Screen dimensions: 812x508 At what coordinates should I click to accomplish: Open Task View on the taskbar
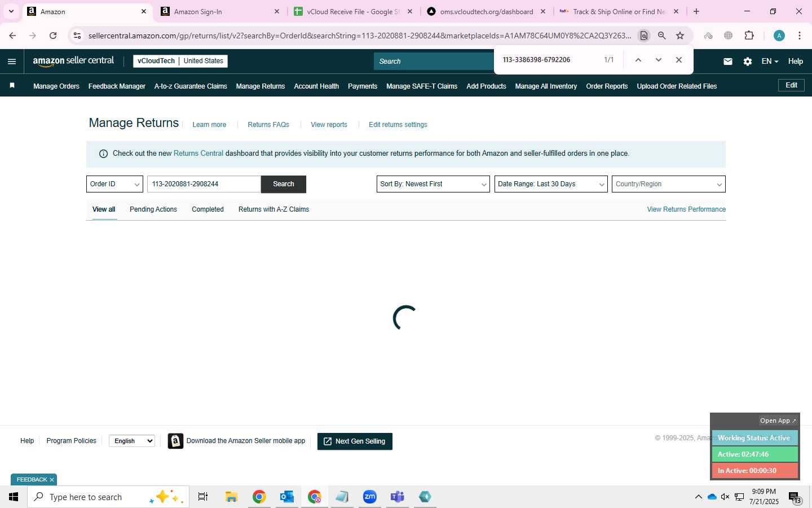pyautogui.click(x=203, y=497)
